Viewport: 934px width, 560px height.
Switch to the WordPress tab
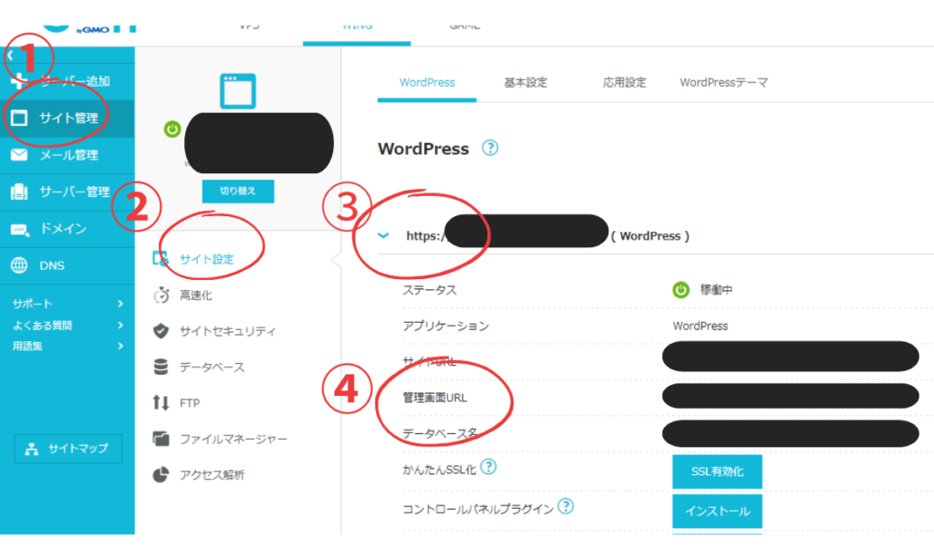pos(427,83)
